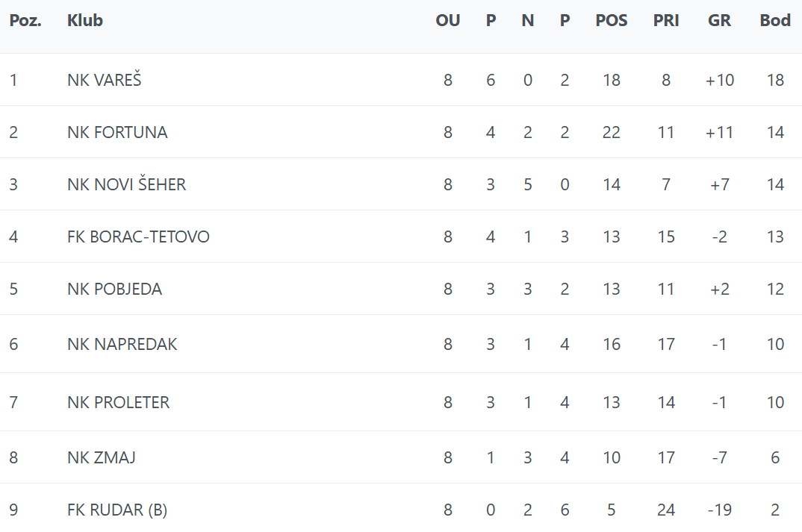Open NK PROLETER club entry

pyautogui.click(x=118, y=402)
